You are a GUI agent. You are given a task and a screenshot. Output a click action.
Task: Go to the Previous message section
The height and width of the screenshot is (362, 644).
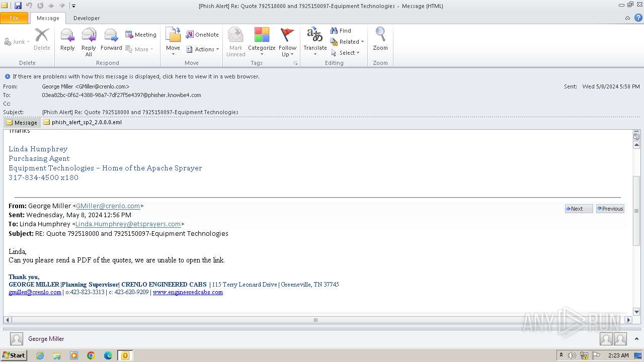tap(610, 209)
